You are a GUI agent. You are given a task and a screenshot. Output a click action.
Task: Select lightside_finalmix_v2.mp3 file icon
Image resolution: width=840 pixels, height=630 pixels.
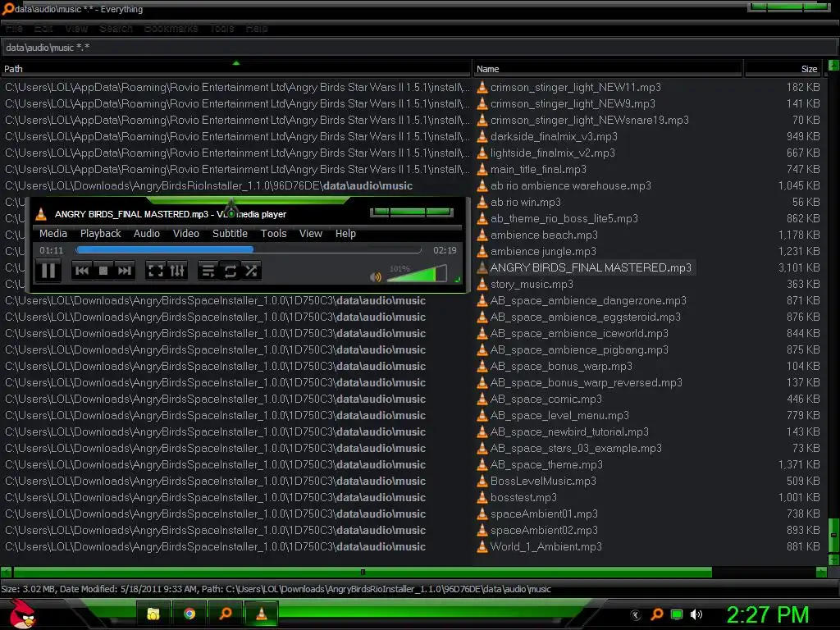[x=482, y=153]
